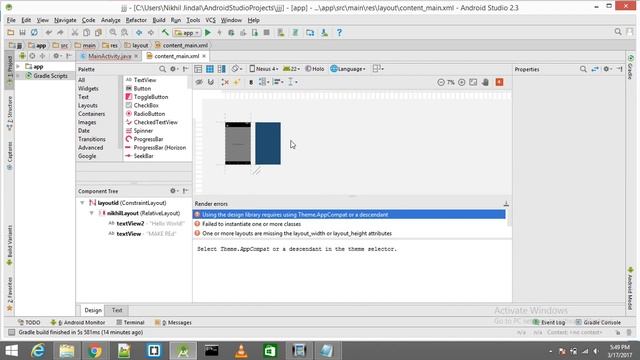Open Terminal tool window
The width and height of the screenshot is (640, 360).
[130, 322]
